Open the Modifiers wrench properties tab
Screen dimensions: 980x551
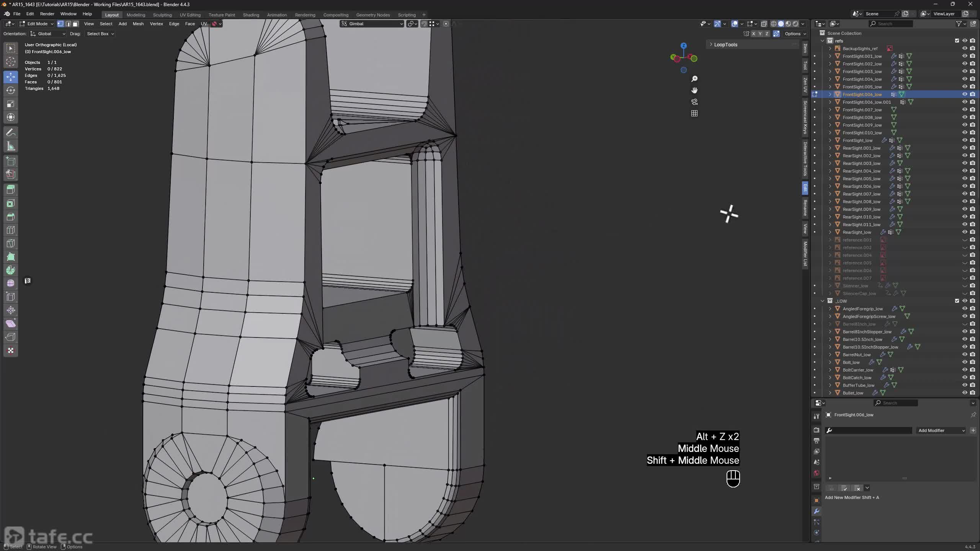(817, 511)
